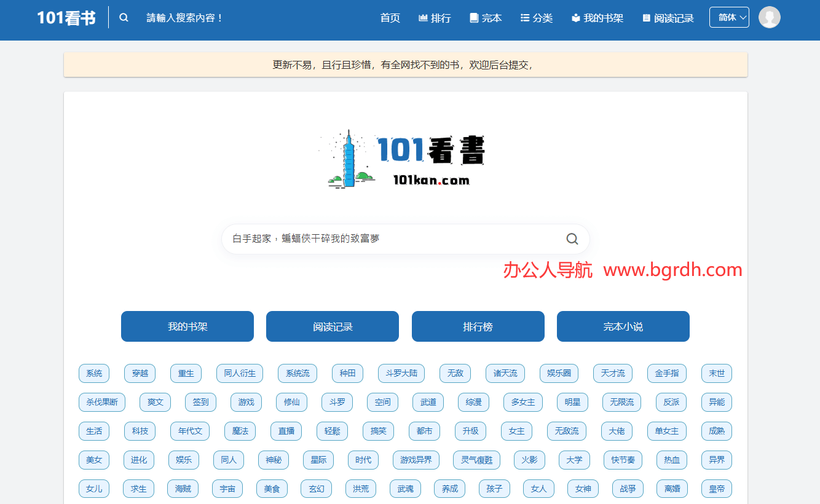This screenshot has height=504, width=820.
Task: Select the 系统 genre tag
Action: coord(94,373)
